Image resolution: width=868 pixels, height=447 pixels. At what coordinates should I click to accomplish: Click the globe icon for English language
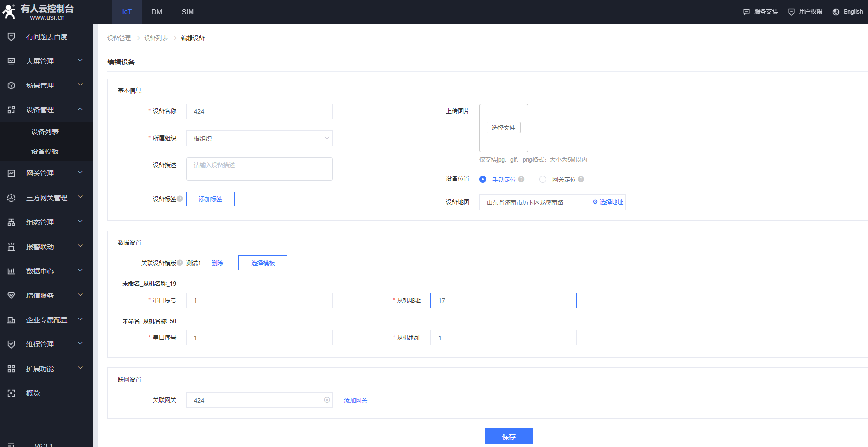pos(836,12)
